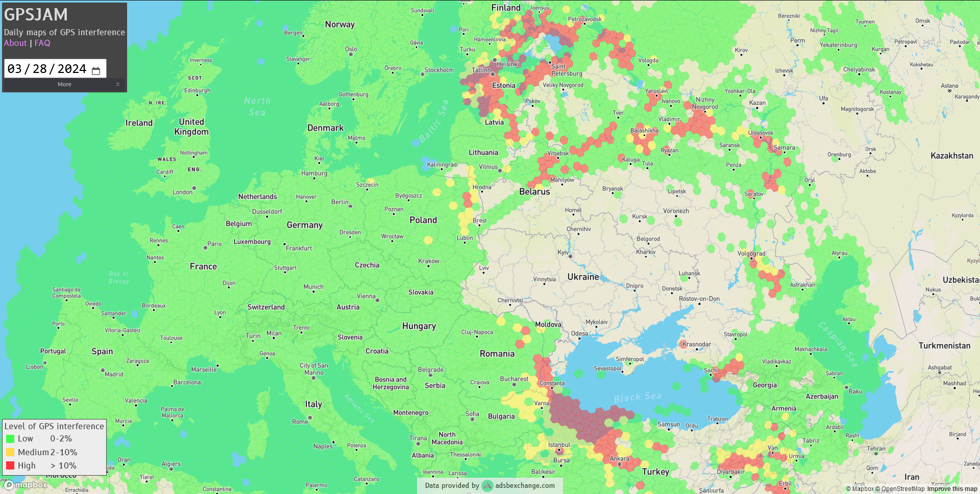980x494 pixels.
Task: Click the Italy country label
Action: [x=313, y=404]
